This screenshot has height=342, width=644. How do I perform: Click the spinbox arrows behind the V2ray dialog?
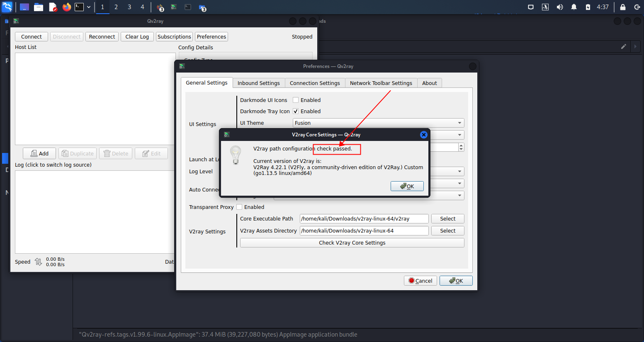[461, 147]
